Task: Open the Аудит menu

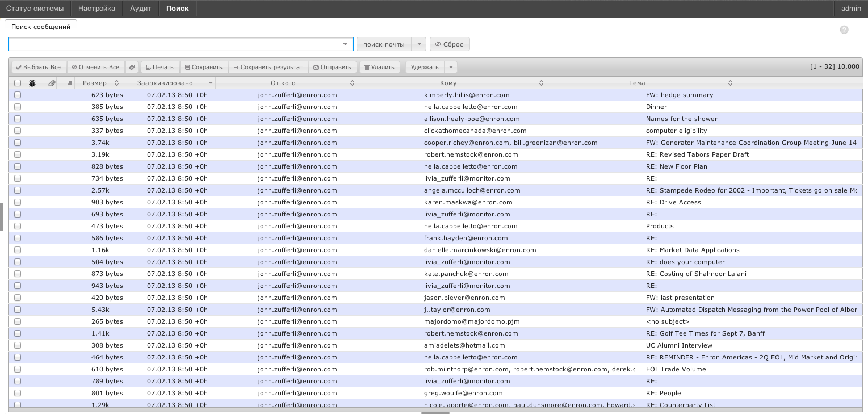Action: [x=140, y=9]
